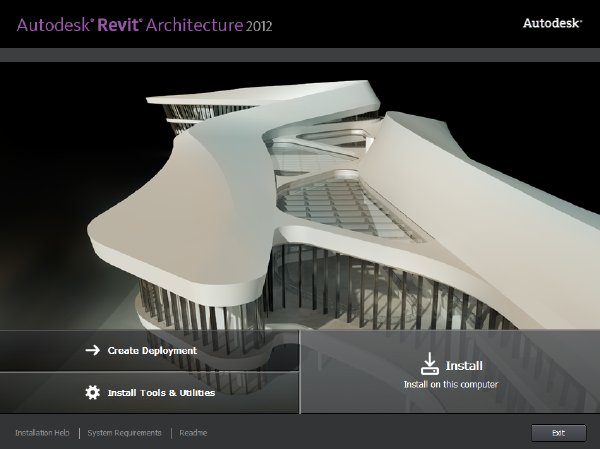This screenshot has height=449, width=600.
Task: Click the Create Deployment arrow icon
Action: point(93,350)
